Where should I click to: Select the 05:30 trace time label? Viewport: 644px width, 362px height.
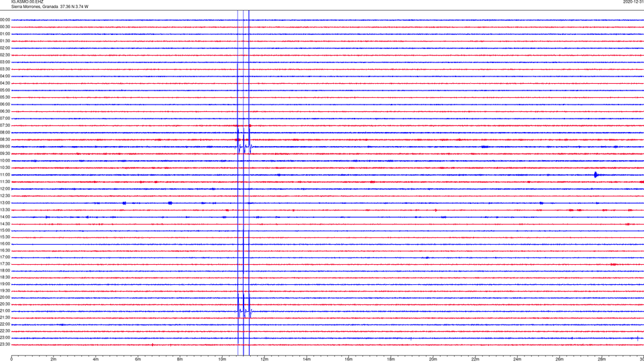pos(5,97)
